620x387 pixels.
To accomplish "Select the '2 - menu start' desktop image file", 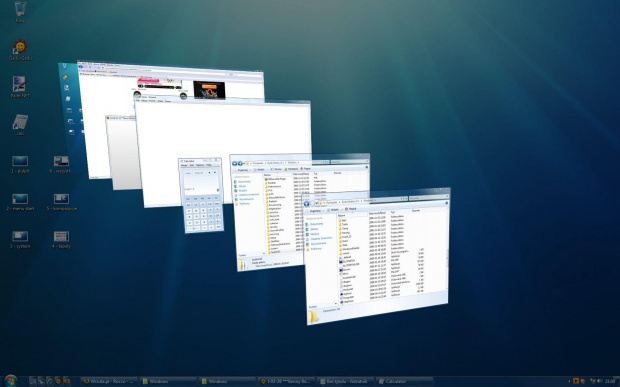I will click(20, 202).
